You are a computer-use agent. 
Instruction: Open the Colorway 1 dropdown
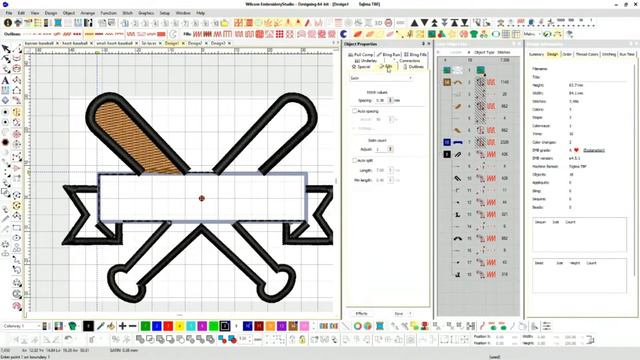point(21,326)
